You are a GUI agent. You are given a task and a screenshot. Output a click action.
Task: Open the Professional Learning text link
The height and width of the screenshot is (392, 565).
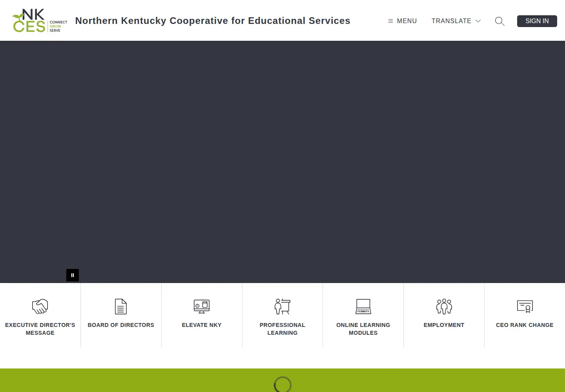coord(282,329)
